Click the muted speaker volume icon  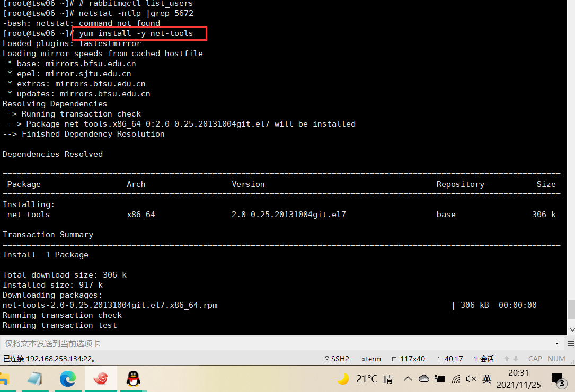tap(471, 379)
